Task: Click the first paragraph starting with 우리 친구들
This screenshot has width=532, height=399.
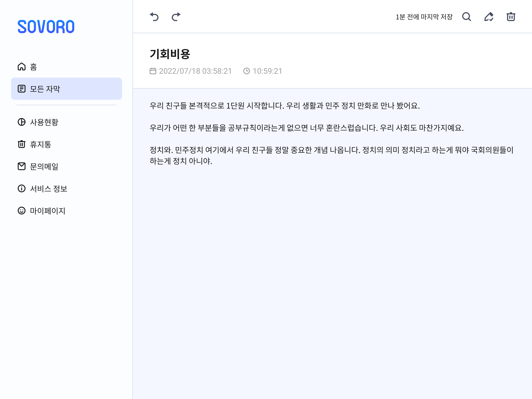Action: (285, 106)
